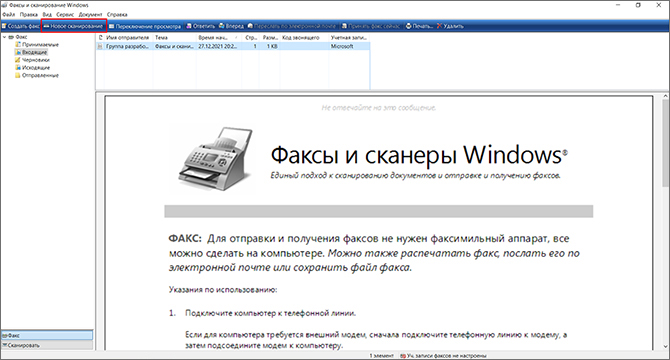
Task: Click the application icon in the title bar
Action: [x=5, y=5]
